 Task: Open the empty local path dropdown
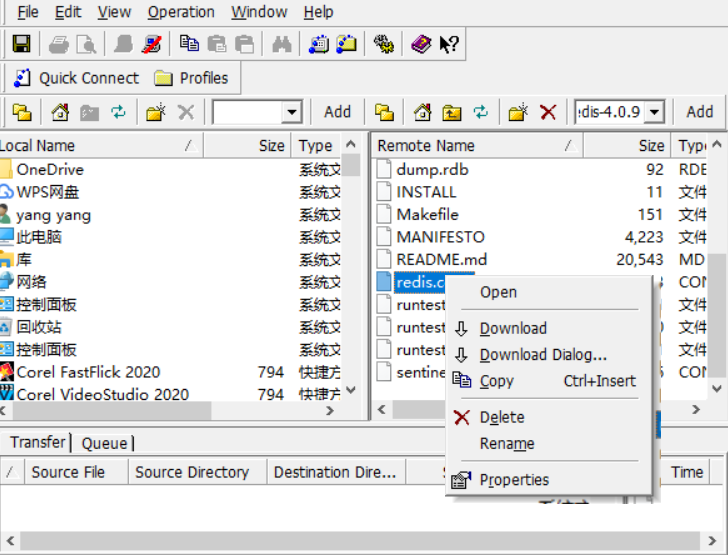point(292,112)
